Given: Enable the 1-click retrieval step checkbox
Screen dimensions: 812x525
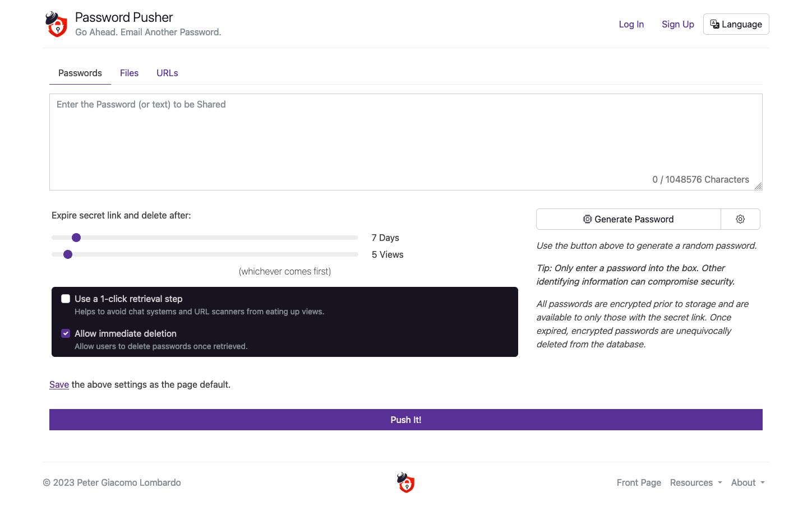Looking at the screenshot, I should [66, 299].
